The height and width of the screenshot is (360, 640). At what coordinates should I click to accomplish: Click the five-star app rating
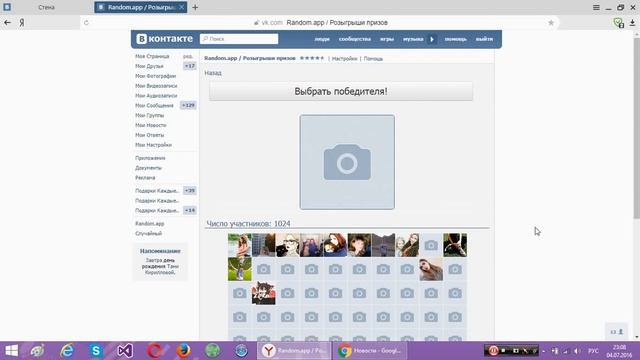coord(312,58)
